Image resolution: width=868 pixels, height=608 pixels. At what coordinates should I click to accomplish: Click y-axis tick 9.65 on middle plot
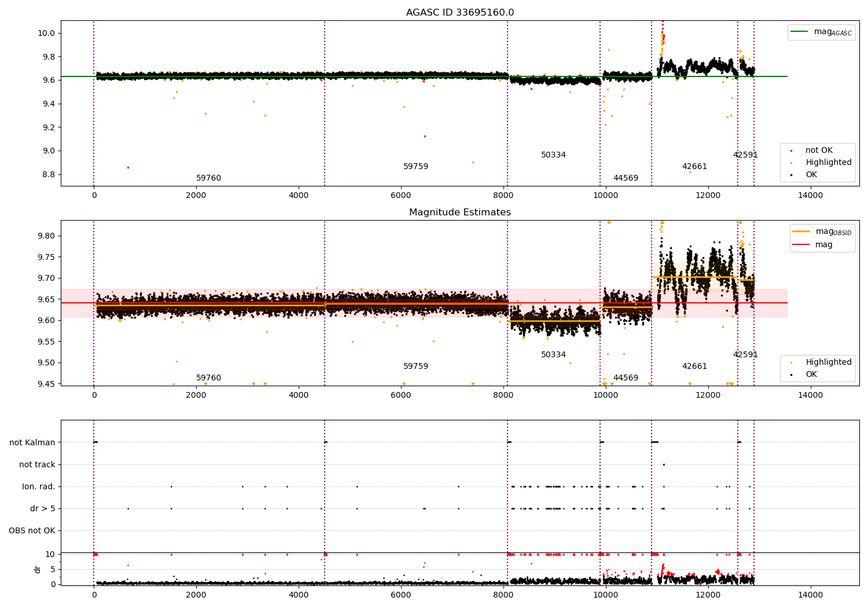(46, 299)
